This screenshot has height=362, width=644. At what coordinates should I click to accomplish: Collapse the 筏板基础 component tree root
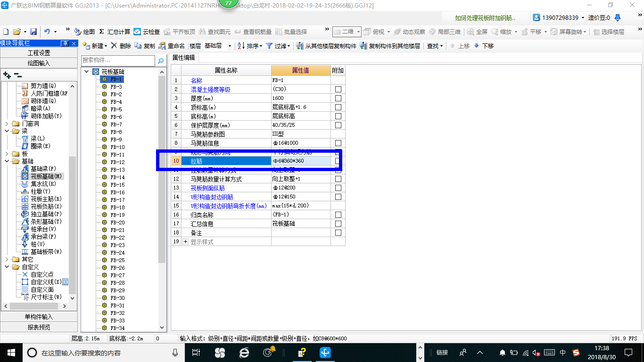86,72
